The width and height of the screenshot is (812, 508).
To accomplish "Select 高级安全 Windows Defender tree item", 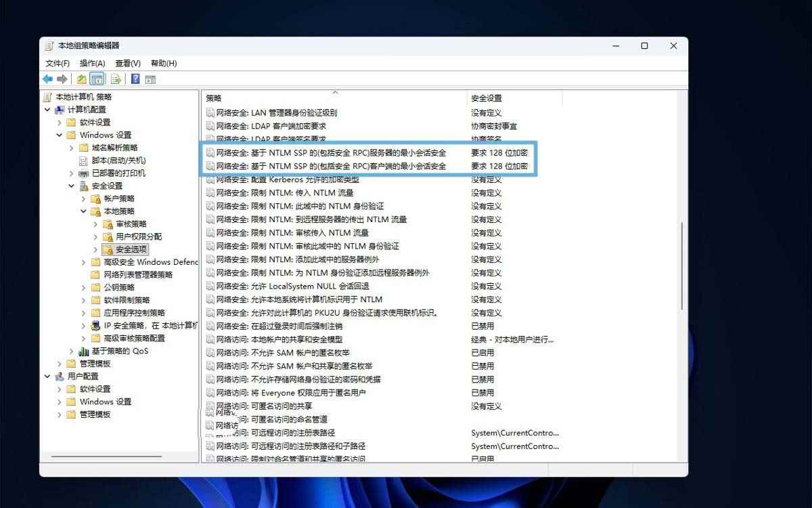I will coord(151,262).
